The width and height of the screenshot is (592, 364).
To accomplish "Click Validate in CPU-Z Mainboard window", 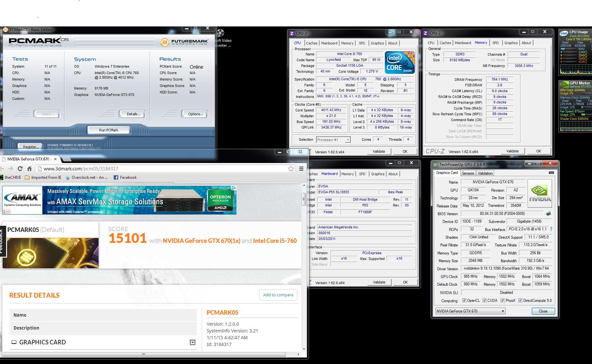I will 379,282.
